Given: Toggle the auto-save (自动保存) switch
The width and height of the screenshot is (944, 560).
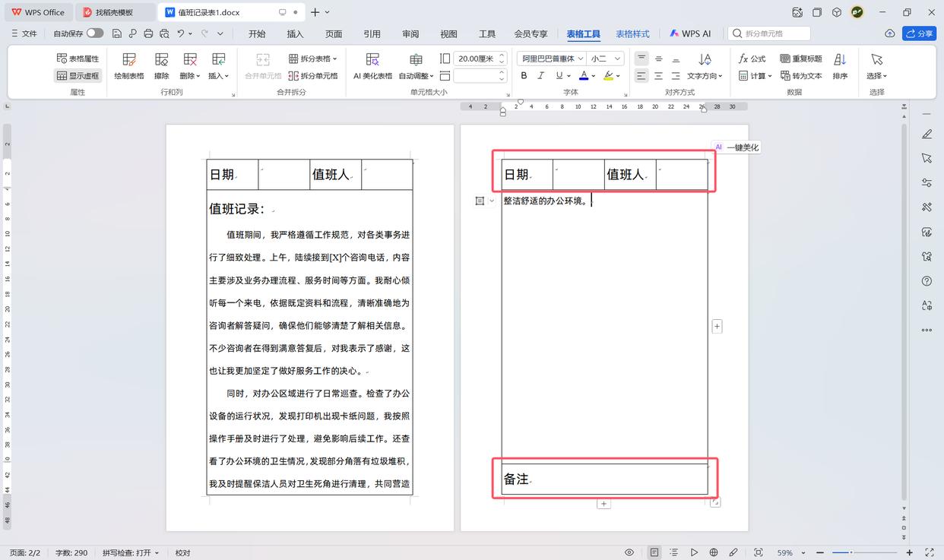Looking at the screenshot, I should [x=95, y=33].
